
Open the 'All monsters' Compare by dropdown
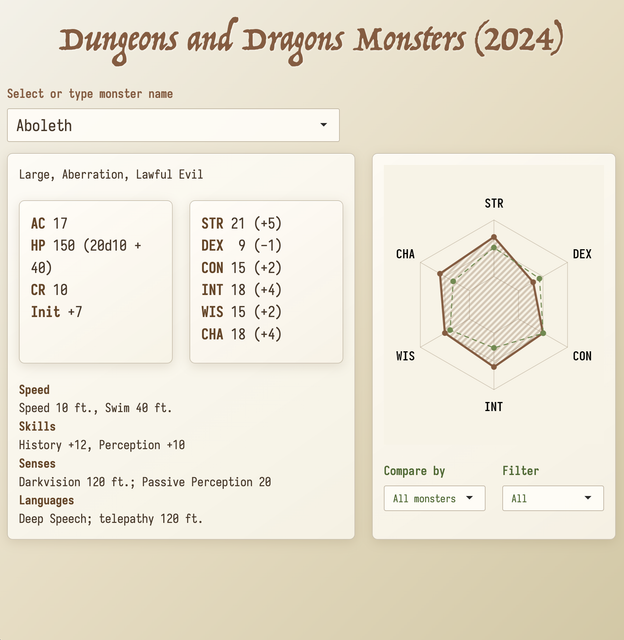(434, 498)
